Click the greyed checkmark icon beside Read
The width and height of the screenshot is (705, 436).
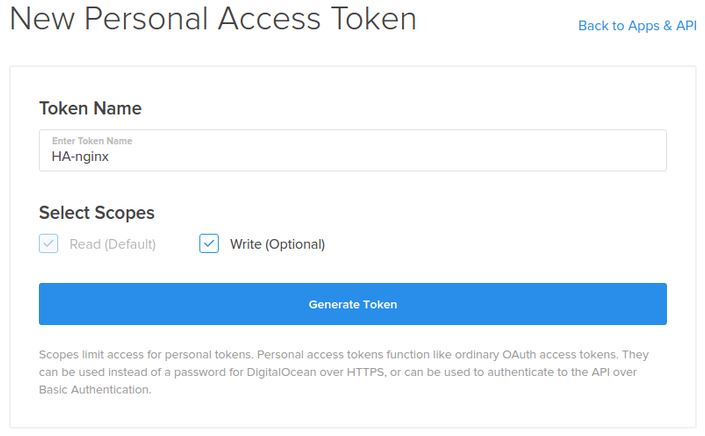[x=49, y=243]
